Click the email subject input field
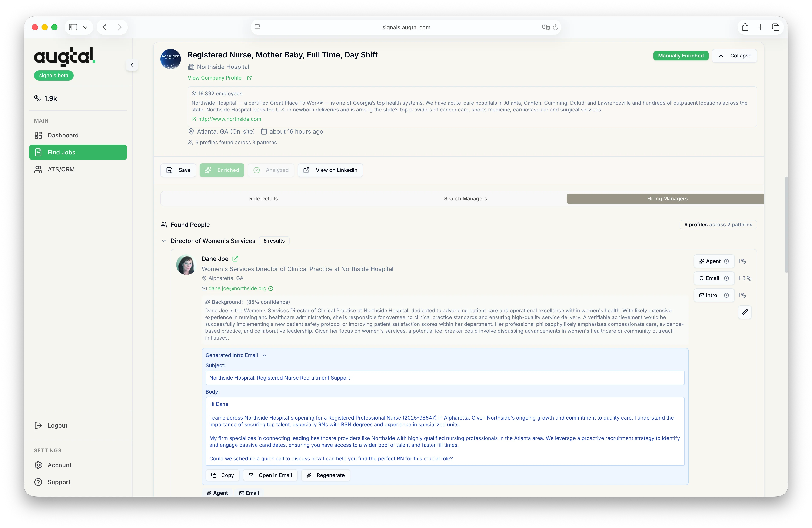Viewport: 812px width, 528px height. pos(443,378)
